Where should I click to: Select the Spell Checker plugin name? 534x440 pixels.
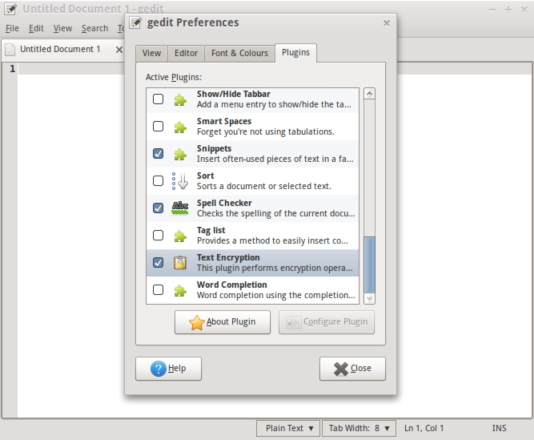click(224, 203)
